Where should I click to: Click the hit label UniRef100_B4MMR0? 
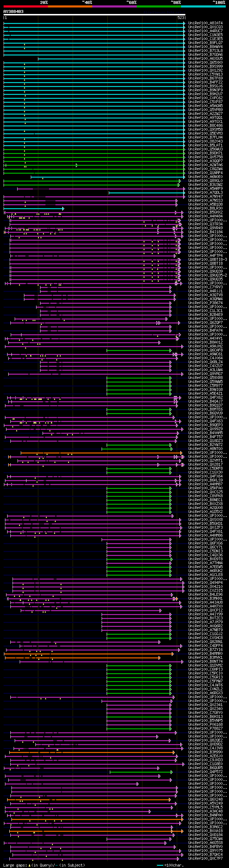[x=205, y=654]
